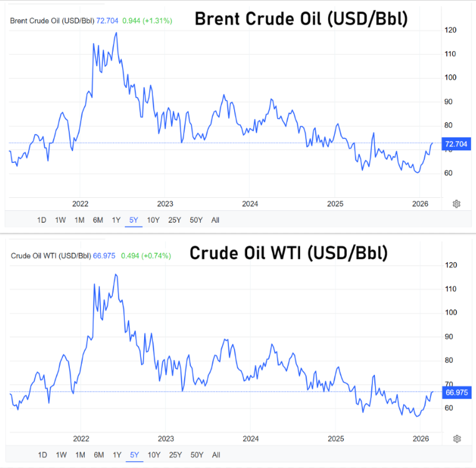View All-time data on WTI chart
This screenshot has width=476, height=468.
point(215,455)
